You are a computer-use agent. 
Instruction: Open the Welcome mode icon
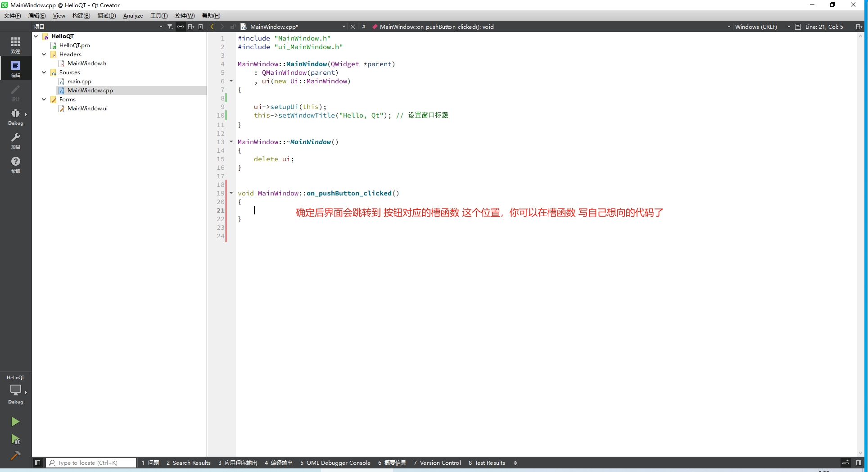click(15, 44)
